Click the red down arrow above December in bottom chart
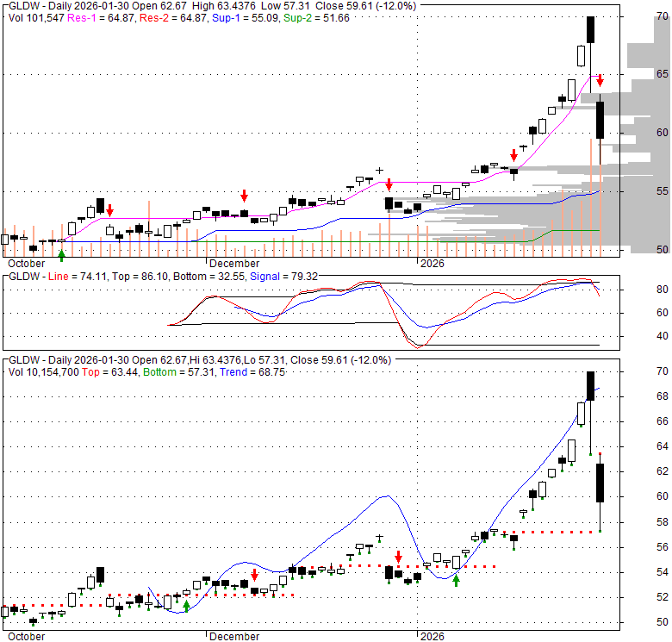The height and width of the screenshot is (642, 672). pos(254,574)
